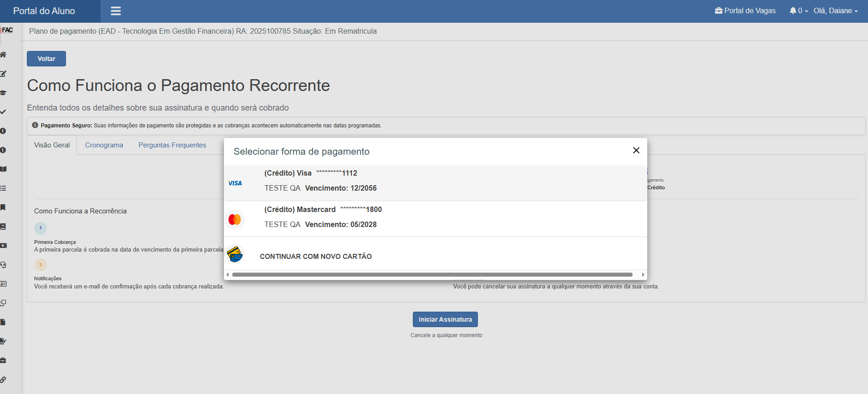Open the home icon in the sidebar
Viewport: 868px width, 394px height.
[x=3, y=55]
